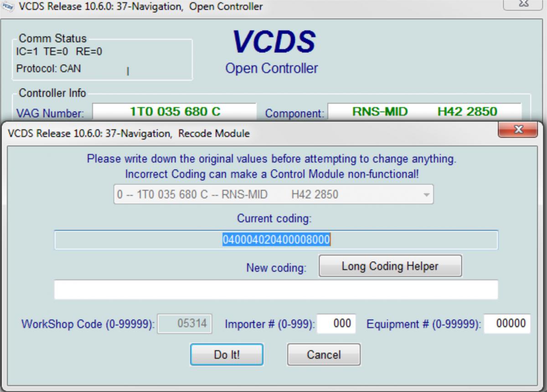
Task: Click the WorkShop Code (0-99999) label
Action: pyautogui.click(x=88, y=325)
